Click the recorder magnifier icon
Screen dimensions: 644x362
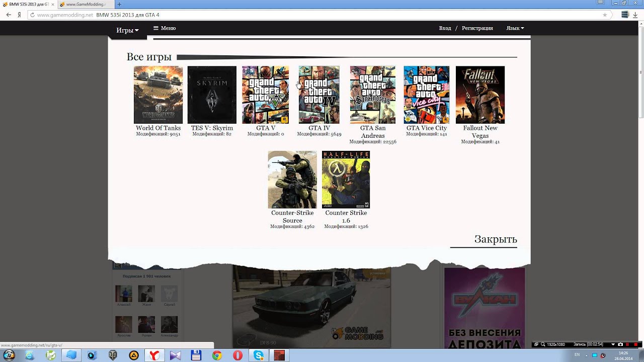pos(543,344)
